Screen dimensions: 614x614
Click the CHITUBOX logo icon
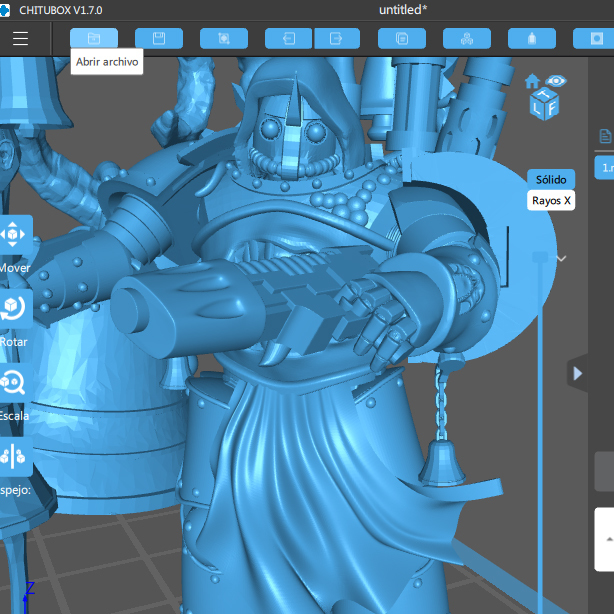point(4,10)
